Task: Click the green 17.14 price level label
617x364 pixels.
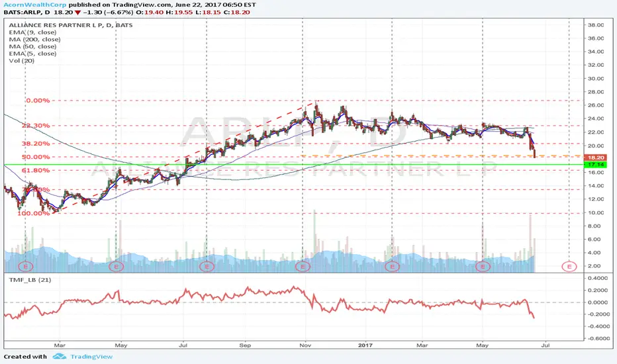Action: click(596, 165)
